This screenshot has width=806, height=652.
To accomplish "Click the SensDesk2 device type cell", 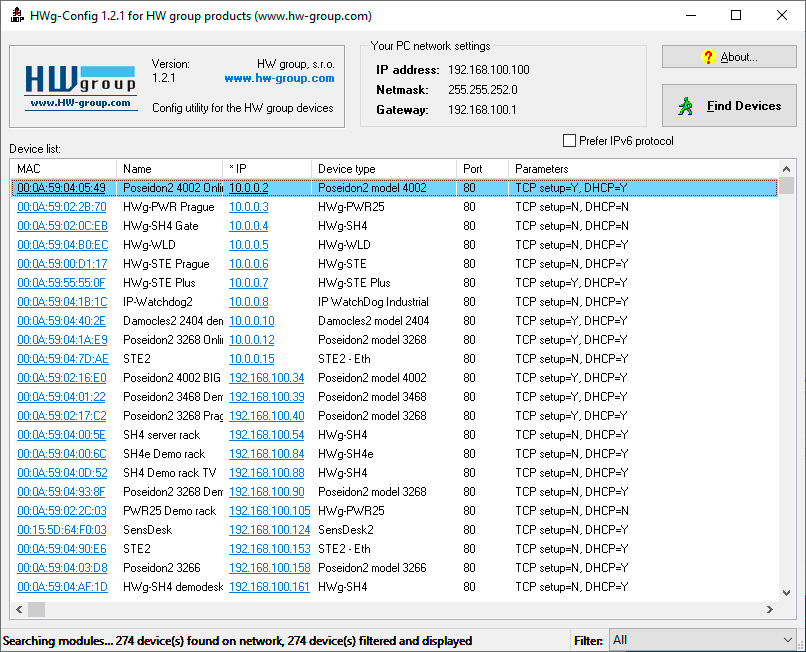I will pos(346,531).
